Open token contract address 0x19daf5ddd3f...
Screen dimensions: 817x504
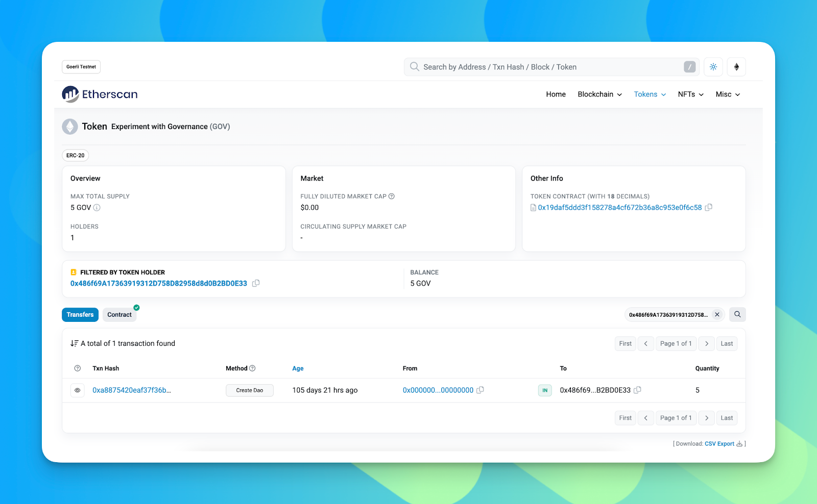[x=620, y=208]
